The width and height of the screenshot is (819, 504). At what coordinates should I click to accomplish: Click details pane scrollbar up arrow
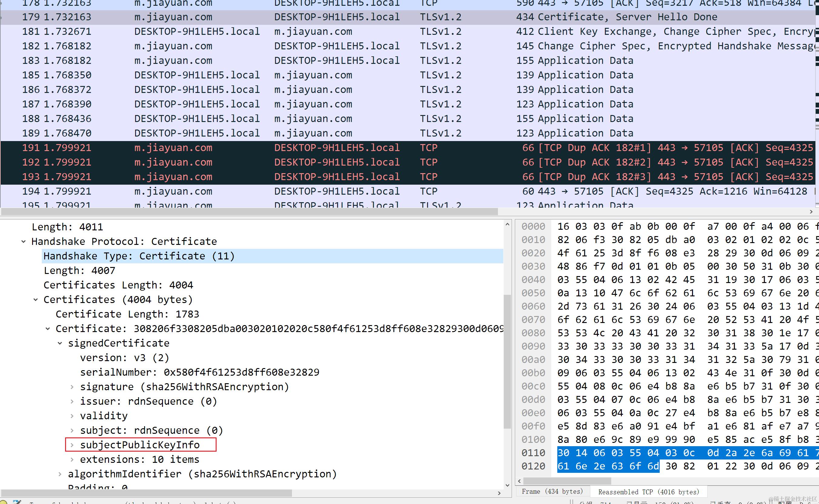507,224
